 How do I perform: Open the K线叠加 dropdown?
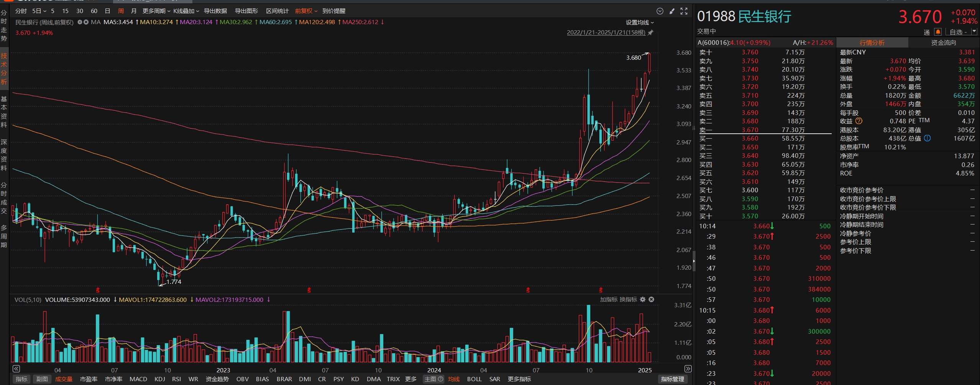coord(186,11)
